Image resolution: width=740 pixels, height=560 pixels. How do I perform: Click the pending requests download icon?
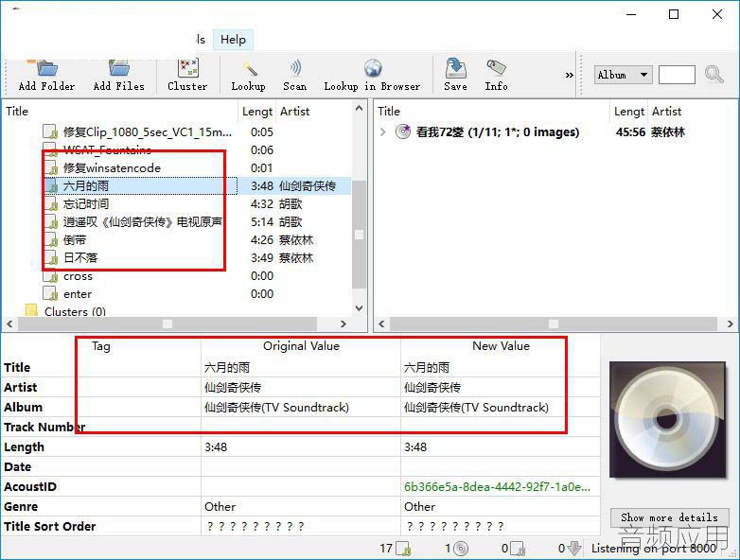tap(573, 549)
